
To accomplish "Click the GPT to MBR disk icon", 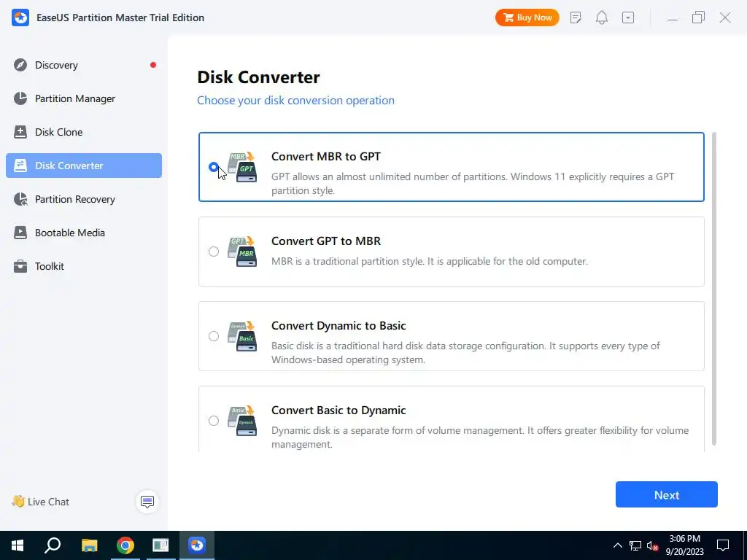I will (x=242, y=252).
